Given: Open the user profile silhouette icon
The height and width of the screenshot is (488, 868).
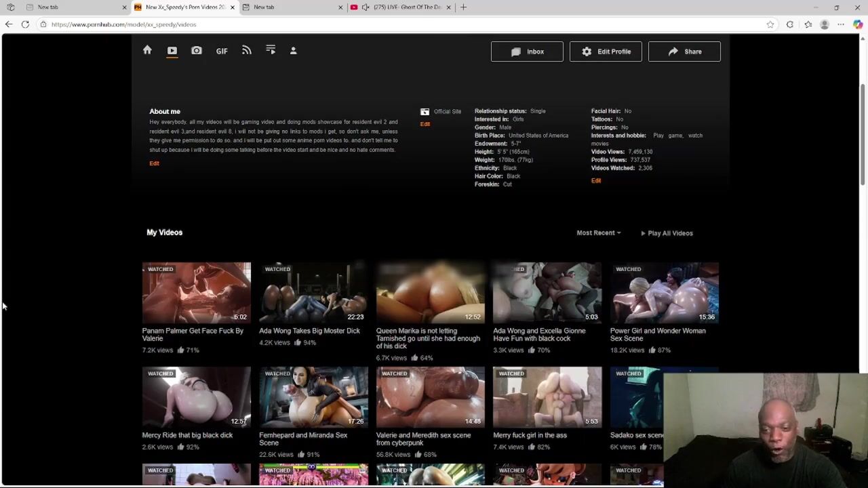Looking at the screenshot, I should (x=294, y=51).
